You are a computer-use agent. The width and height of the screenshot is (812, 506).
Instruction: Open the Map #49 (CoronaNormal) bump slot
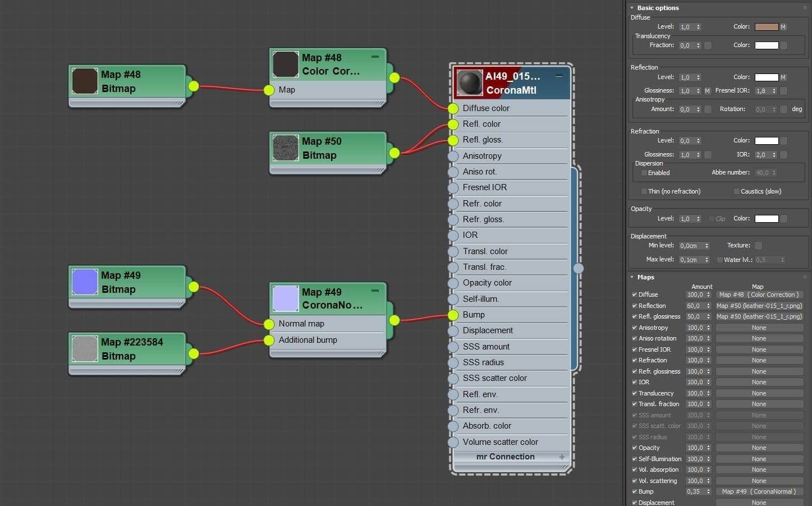[x=759, y=491]
